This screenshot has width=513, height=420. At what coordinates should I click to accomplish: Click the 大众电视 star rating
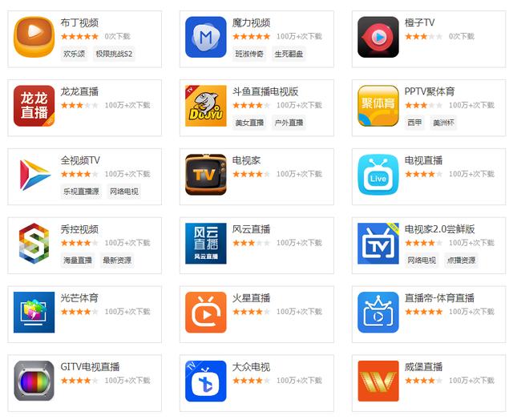[251, 381]
